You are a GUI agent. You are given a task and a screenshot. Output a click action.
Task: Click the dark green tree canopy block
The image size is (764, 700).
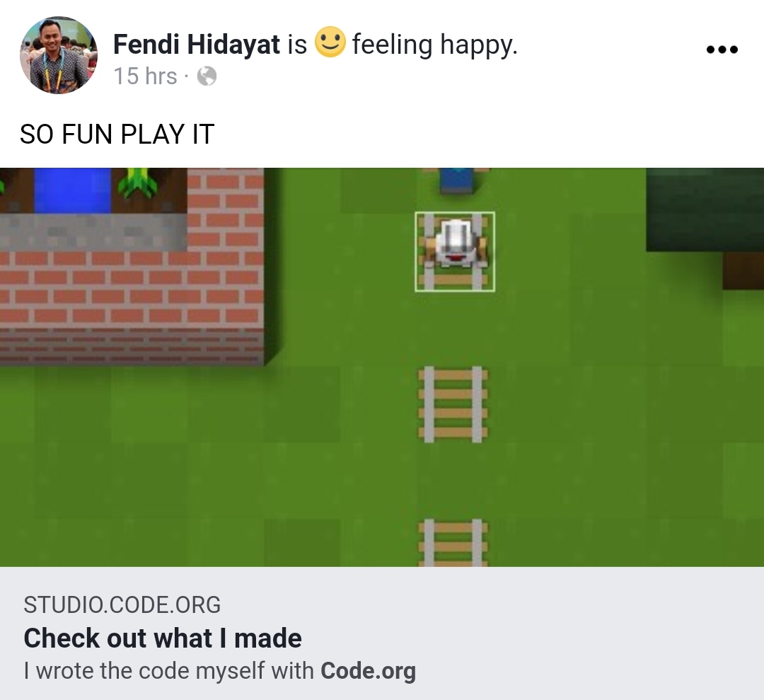point(705,210)
